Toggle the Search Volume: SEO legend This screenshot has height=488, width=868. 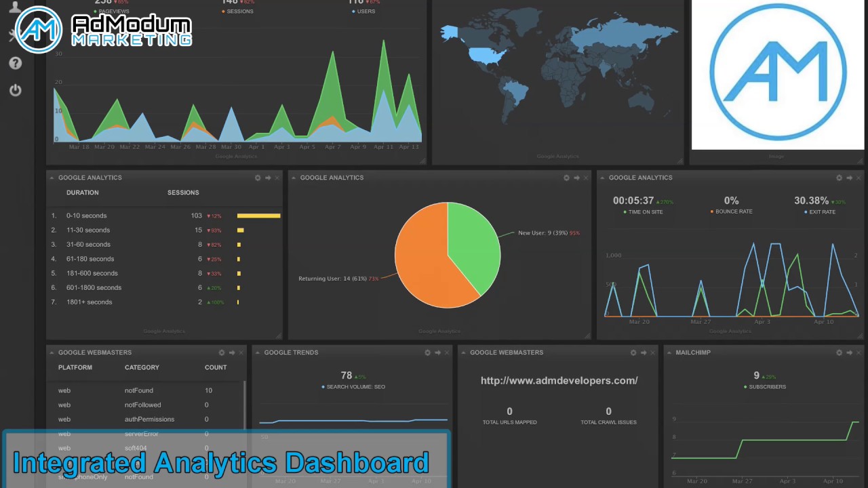point(353,387)
